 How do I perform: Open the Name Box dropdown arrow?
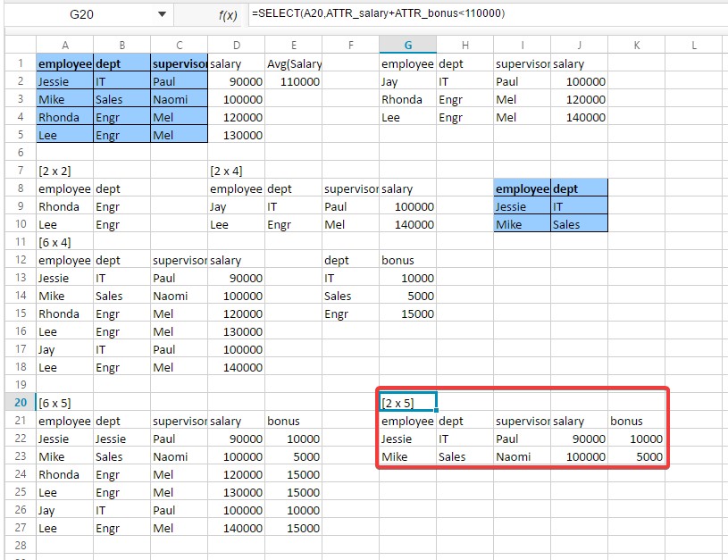[163, 13]
